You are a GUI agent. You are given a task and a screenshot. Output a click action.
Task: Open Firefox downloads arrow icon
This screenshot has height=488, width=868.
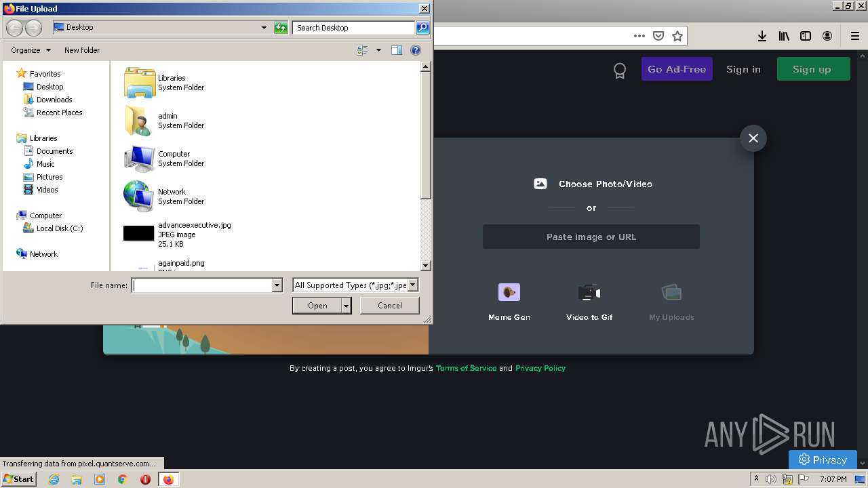(762, 36)
